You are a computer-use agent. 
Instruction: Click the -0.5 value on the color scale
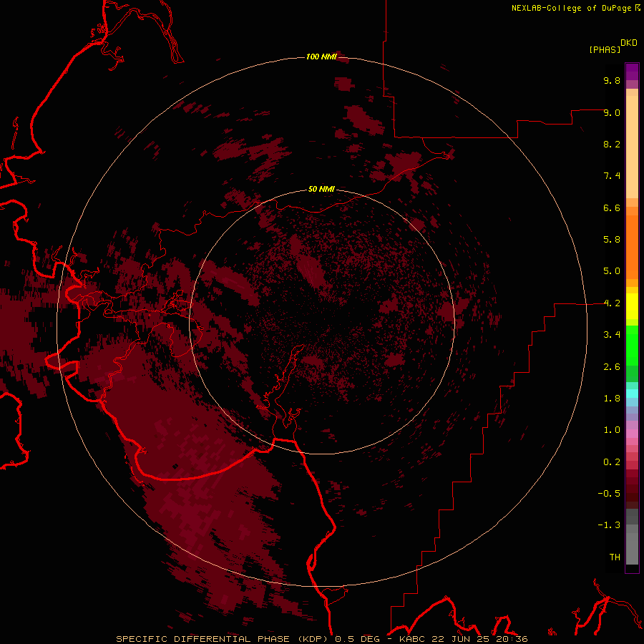click(609, 494)
